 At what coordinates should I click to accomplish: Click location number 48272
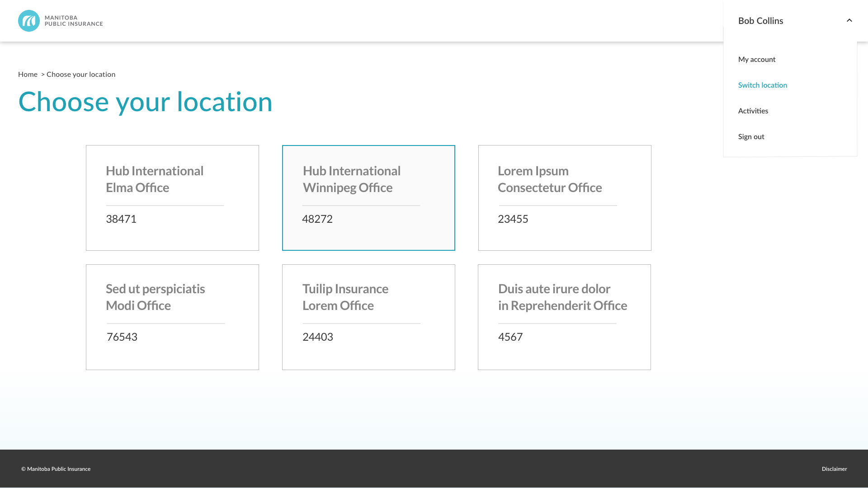(x=317, y=219)
